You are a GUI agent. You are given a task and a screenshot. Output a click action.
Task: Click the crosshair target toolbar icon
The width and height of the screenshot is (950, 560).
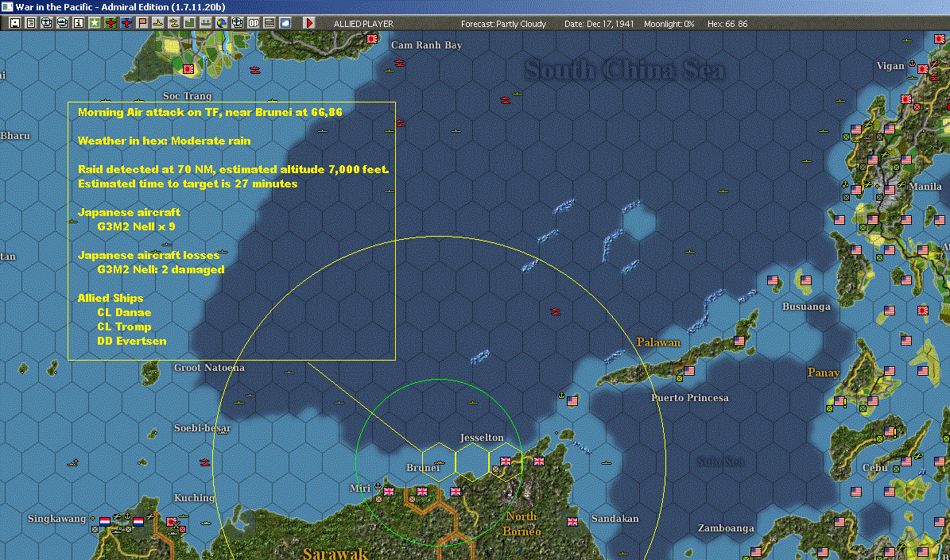tap(238, 23)
